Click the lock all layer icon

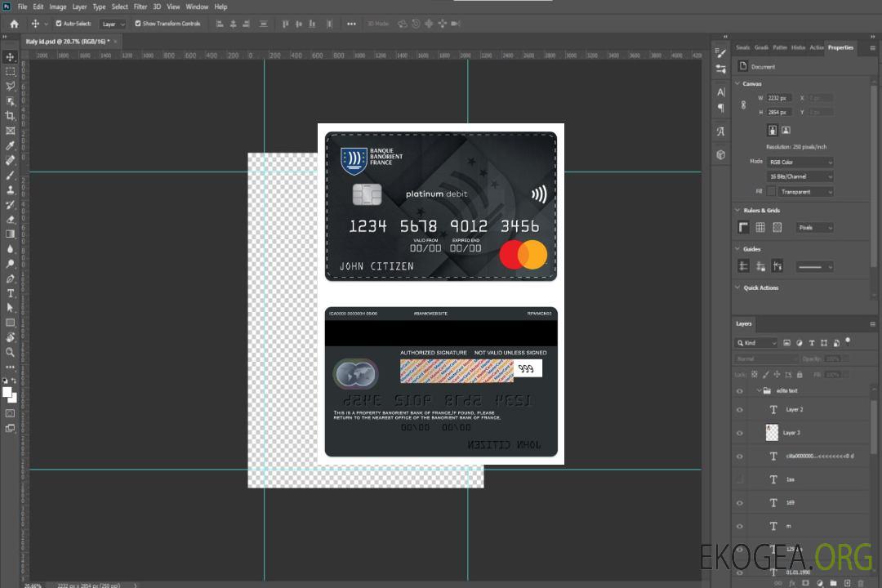(x=800, y=374)
